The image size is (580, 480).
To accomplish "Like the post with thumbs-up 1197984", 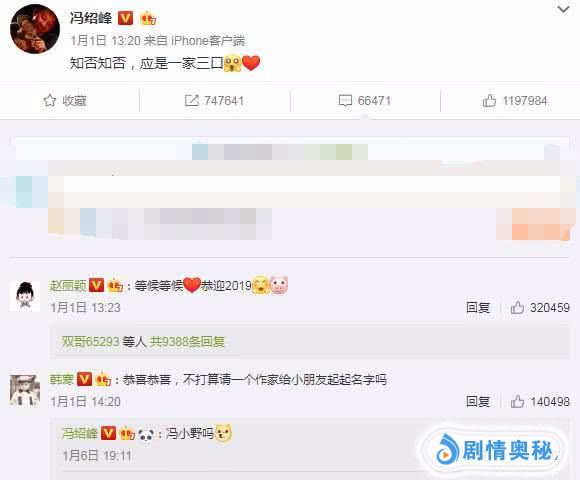I will pos(489,101).
